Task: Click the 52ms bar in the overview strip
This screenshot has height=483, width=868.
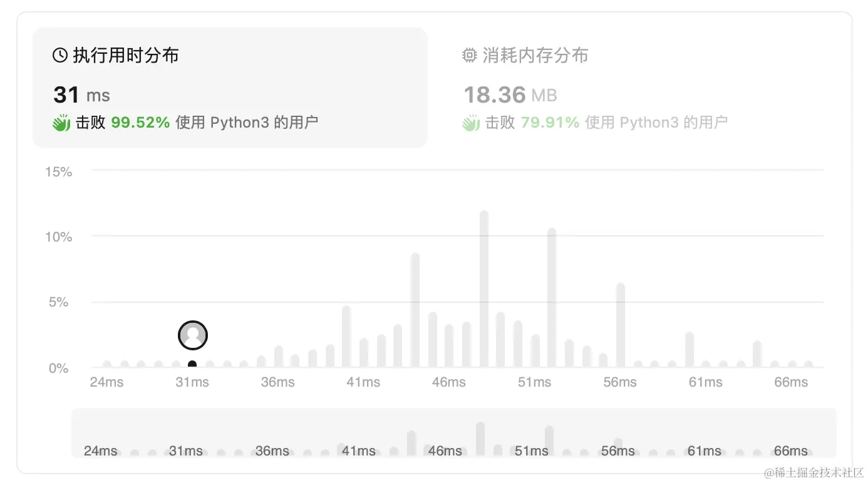Action: tap(549, 440)
